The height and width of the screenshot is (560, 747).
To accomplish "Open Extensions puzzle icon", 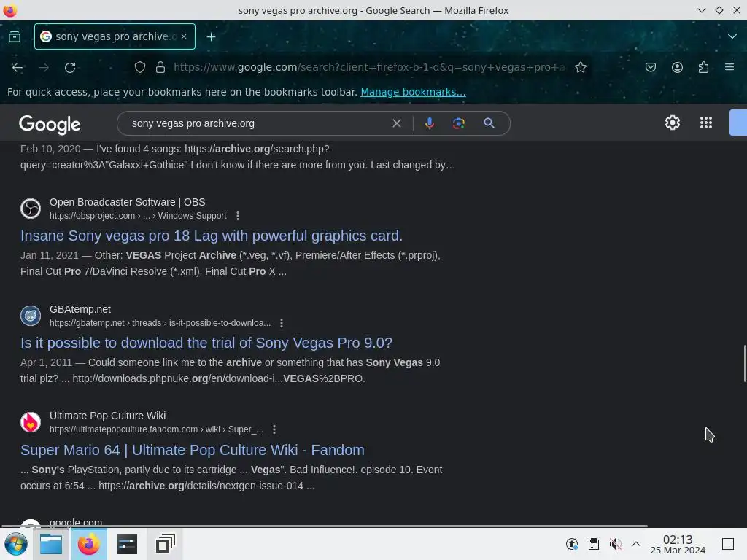I will pos(703,67).
